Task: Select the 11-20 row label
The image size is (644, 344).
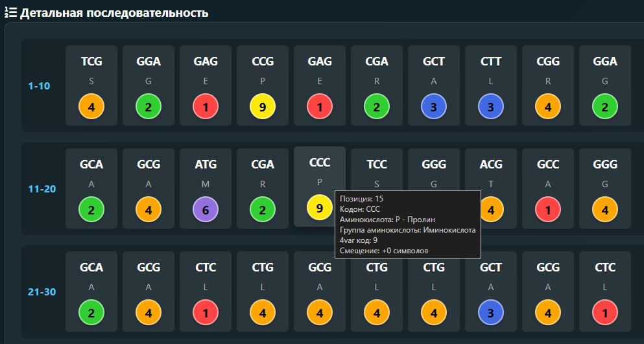Action: (42, 189)
